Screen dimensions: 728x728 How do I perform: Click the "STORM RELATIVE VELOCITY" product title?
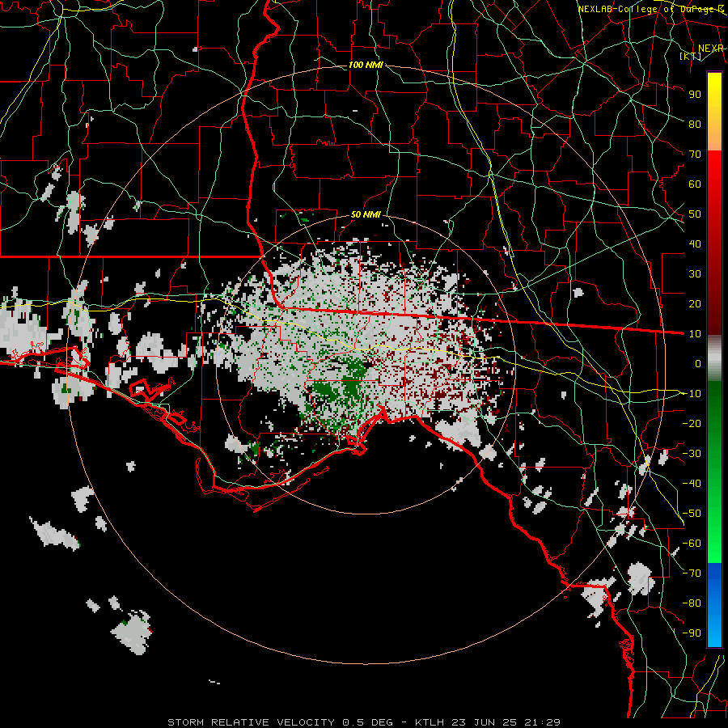point(251,722)
